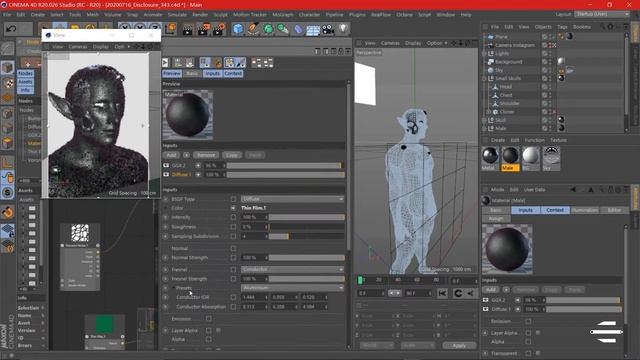Click the Assign button in Attribute Manager

point(496,219)
